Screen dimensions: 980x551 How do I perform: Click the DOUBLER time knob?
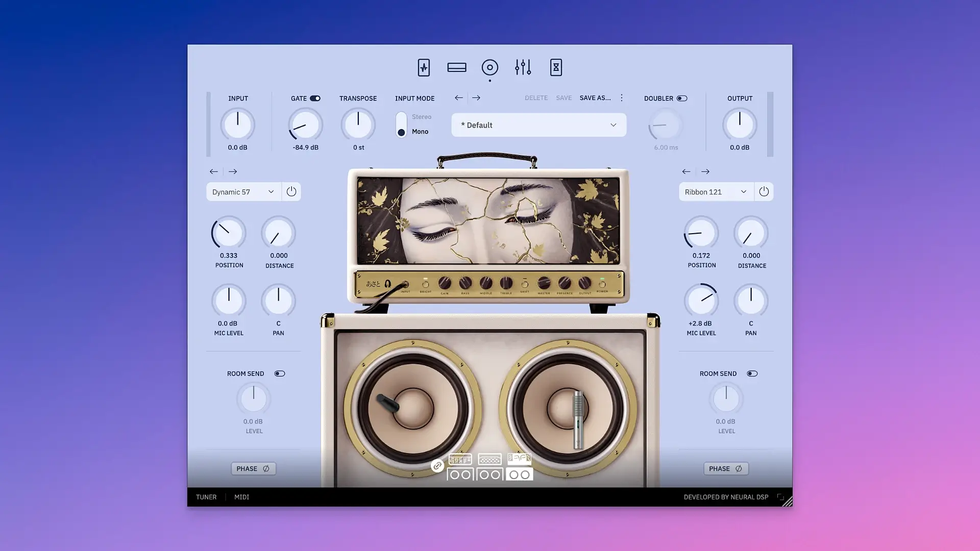tap(666, 124)
